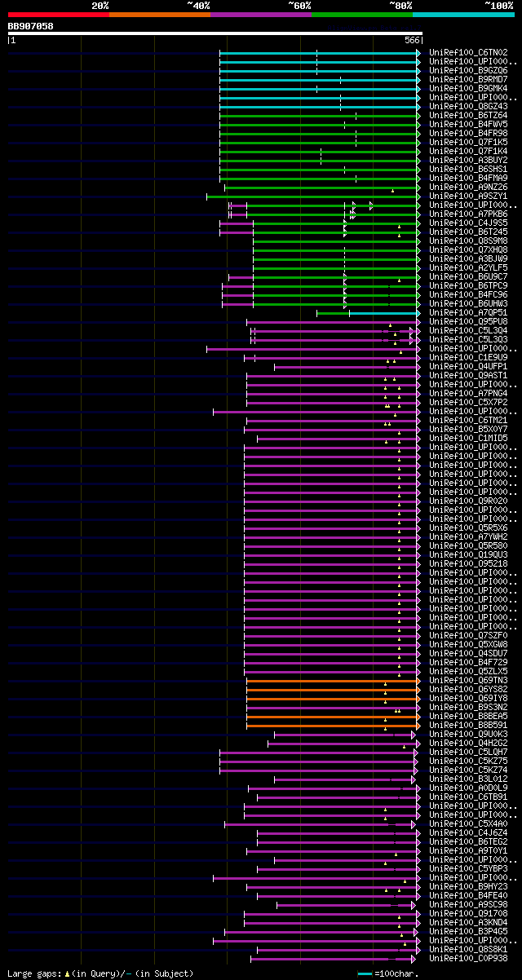Select label UniRef100_A9NZ26

point(470,188)
